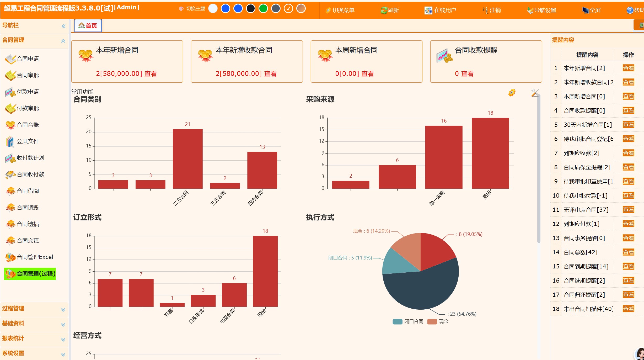Click 查看 link for 本年新增合同 card

pyautogui.click(x=151, y=74)
